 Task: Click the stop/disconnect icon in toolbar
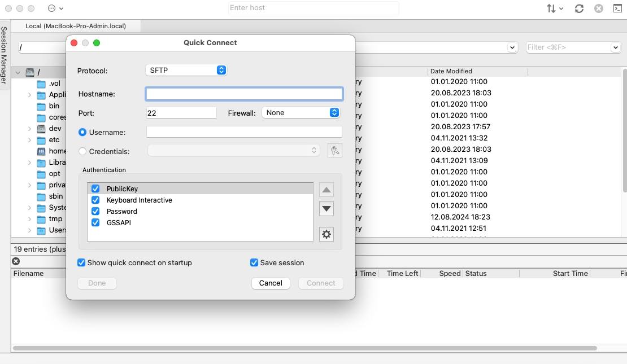pos(599,8)
